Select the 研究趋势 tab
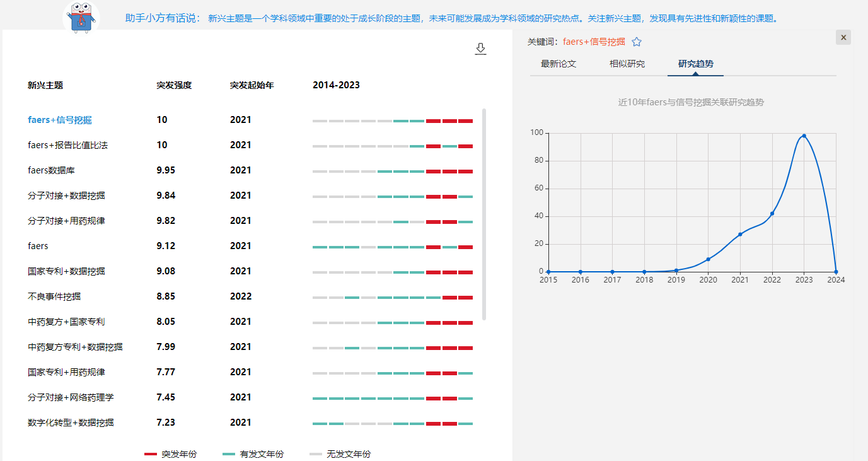The image size is (868, 461). pyautogui.click(x=695, y=64)
